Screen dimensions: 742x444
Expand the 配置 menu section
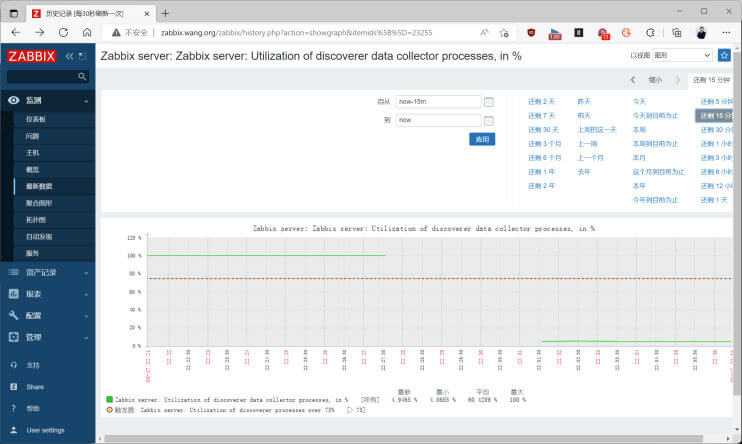pyautogui.click(x=86, y=316)
